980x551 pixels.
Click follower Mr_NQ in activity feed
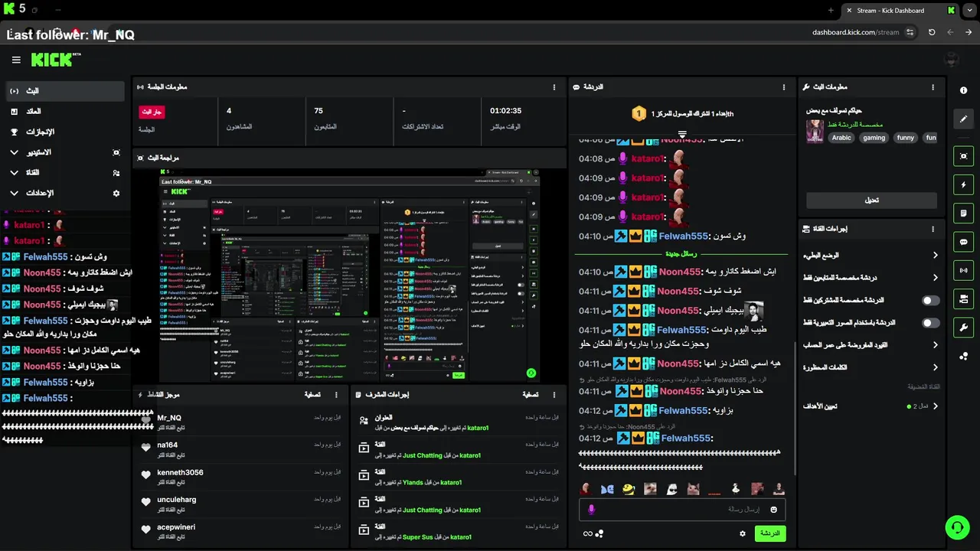(x=169, y=418)
